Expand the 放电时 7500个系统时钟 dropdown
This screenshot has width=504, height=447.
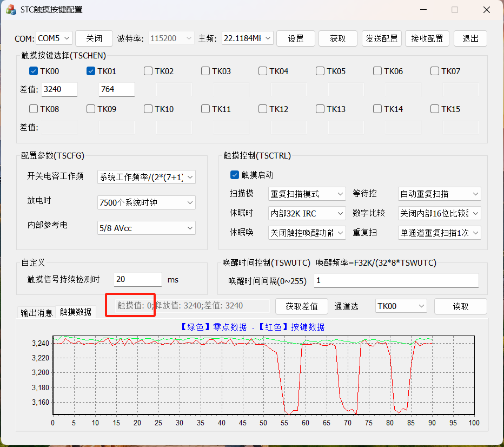point(147,202)
